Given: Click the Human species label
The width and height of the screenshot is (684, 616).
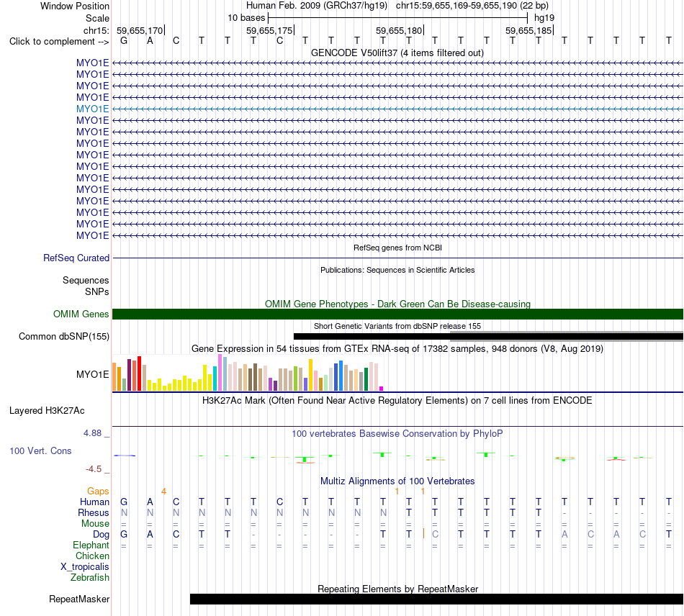Looking at the screenshot, I should [94, 502].
